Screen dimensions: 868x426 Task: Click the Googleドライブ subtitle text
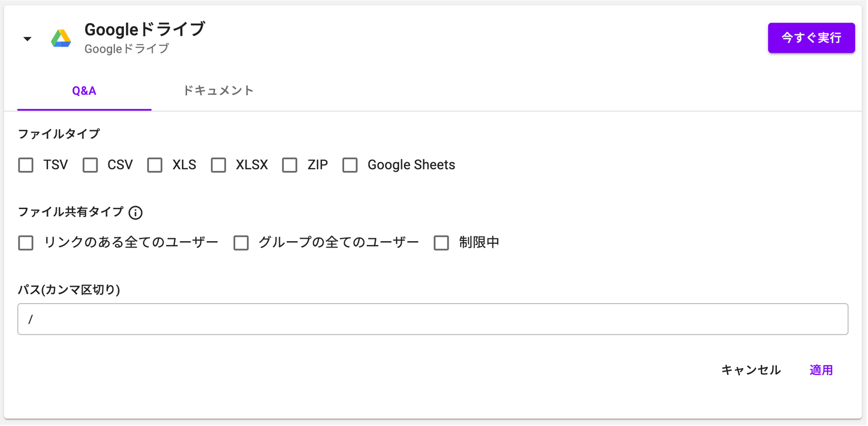[x=127, y=49]
